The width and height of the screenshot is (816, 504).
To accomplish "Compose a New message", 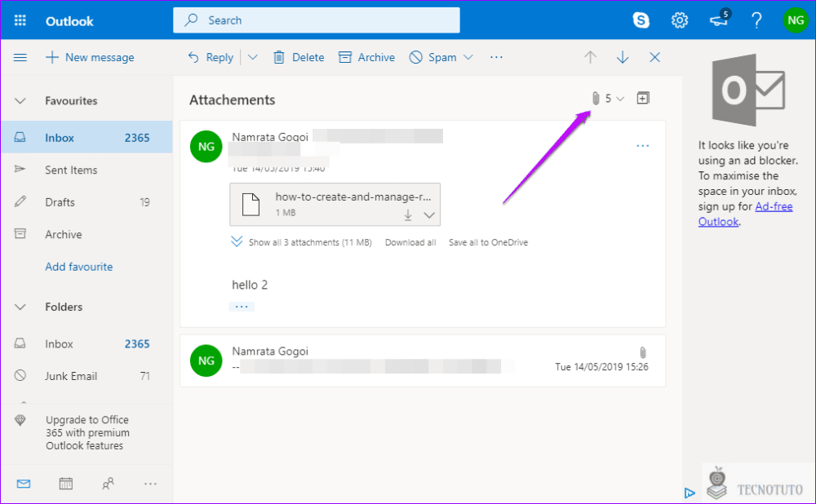I will point(90,57).
